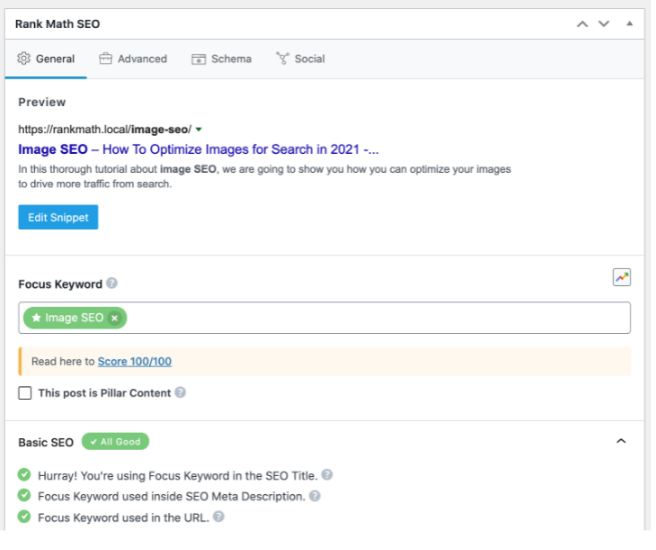Click the Basic SEO heading

click(46, 443)
